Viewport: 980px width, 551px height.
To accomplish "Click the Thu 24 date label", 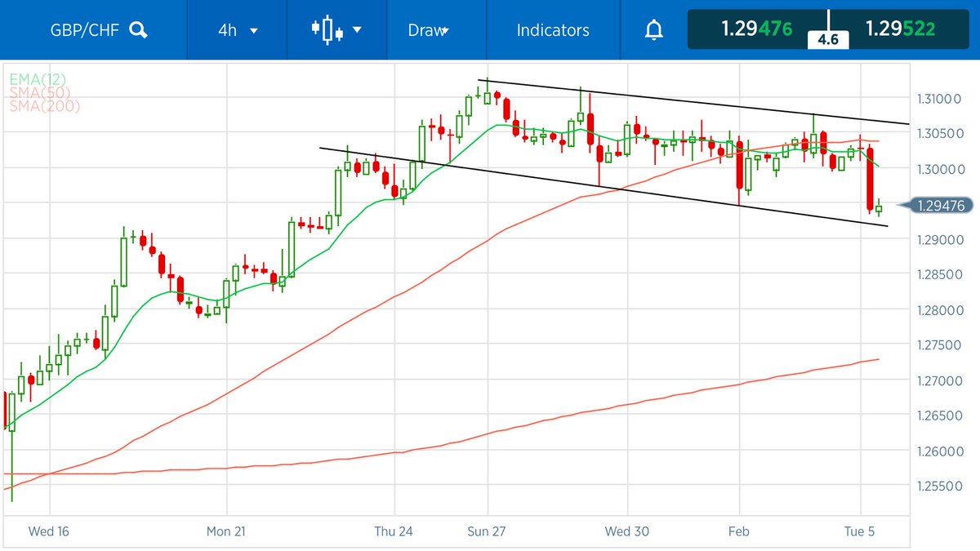I will 394,531.
